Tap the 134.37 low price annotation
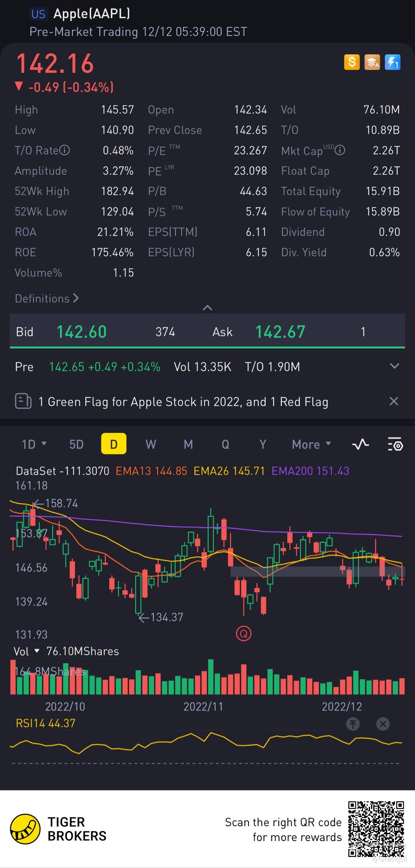415x868 pixels. pyautogui.click(x=161, y=617)
